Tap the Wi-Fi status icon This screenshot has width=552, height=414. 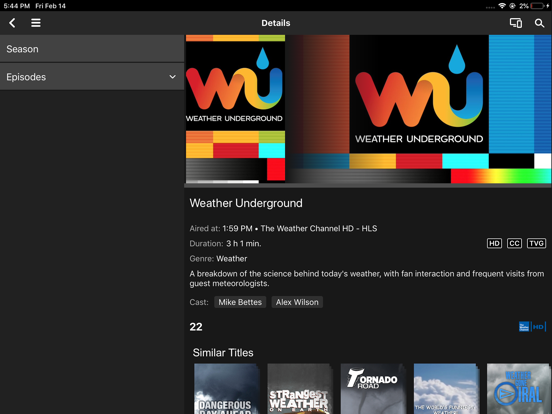pos(502,6)
